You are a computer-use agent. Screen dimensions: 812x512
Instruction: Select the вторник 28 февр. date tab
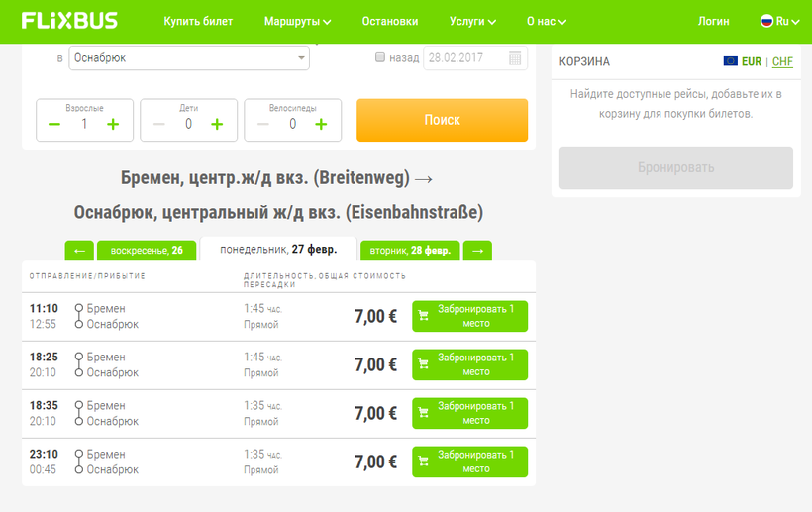click(410, 251)
